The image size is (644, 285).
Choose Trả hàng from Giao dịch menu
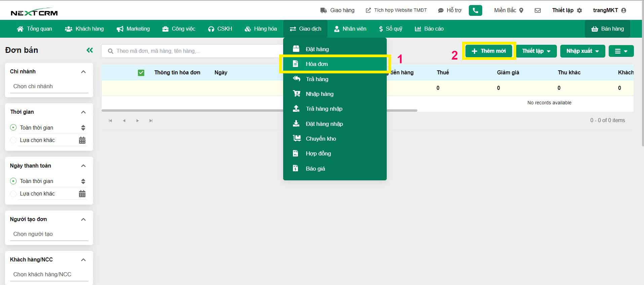pyautogui.click(x=317, y=79)
